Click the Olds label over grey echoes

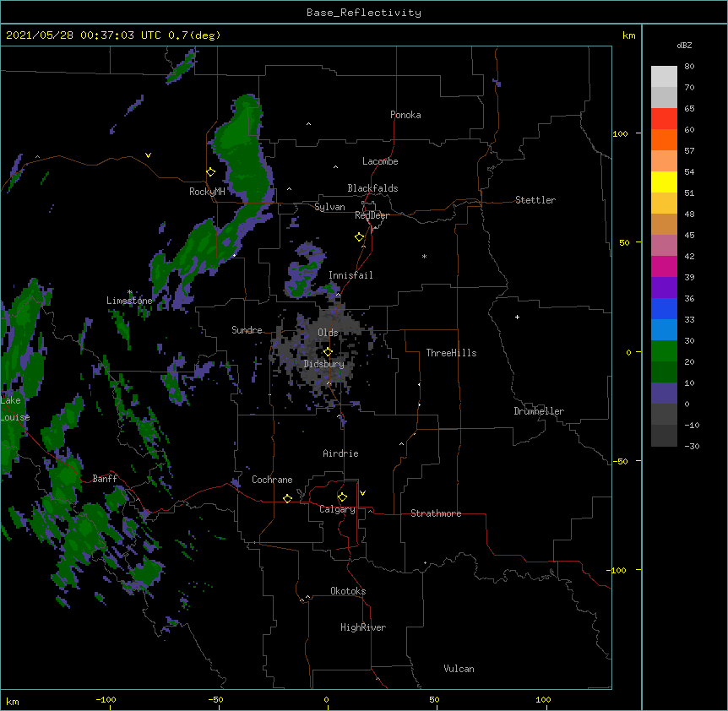(x=328, y=333)
